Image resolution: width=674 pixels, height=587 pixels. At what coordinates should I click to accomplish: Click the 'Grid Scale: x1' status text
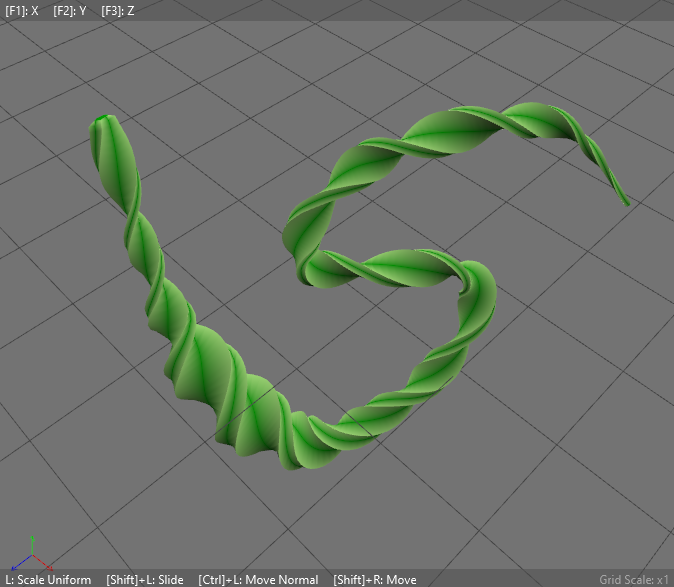(634, 580)
